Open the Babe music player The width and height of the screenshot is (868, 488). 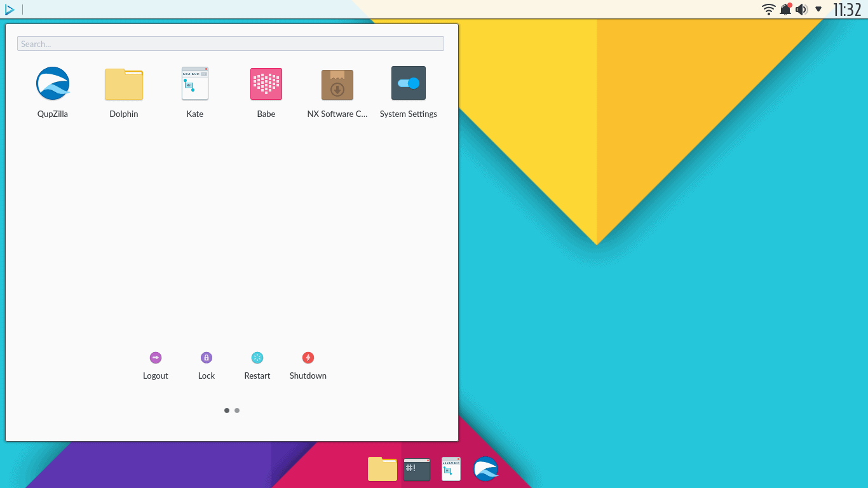click(266, 84)
